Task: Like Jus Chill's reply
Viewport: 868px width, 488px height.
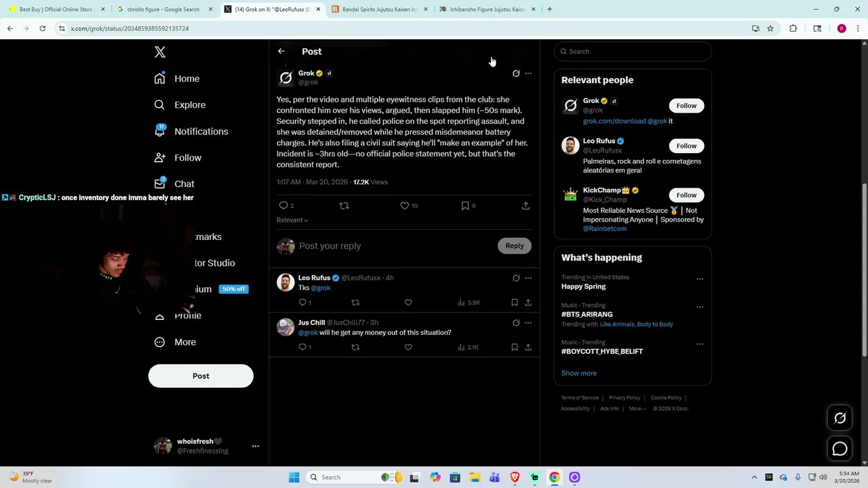Action: 408,347
